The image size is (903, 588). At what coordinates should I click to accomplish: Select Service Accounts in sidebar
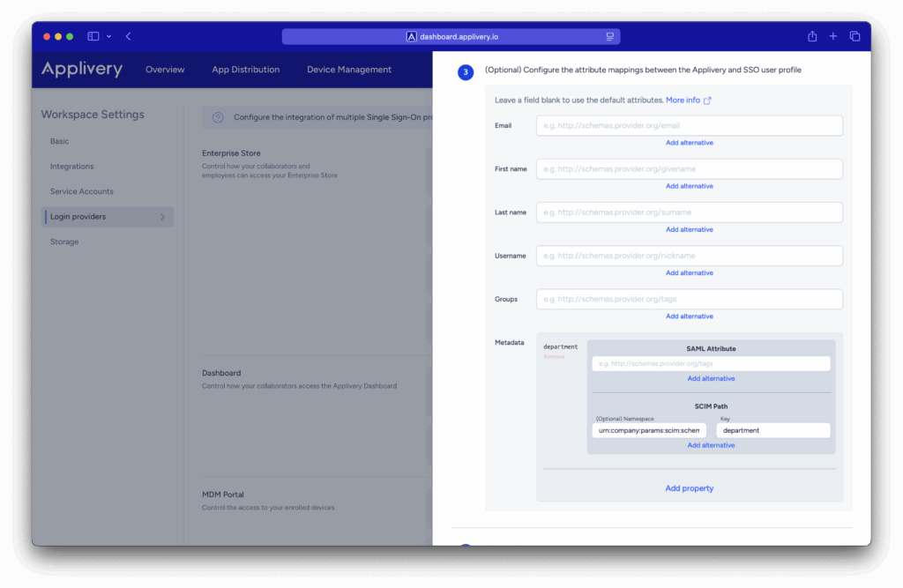click(x=82, y=191)
